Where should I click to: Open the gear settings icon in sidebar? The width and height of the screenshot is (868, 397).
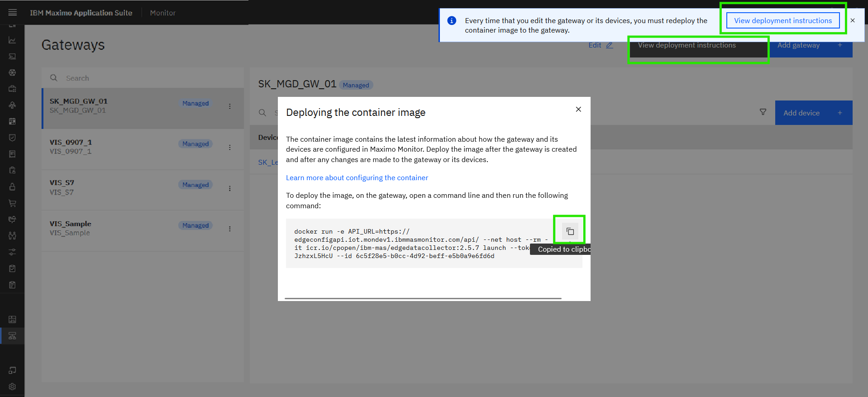tap(12, 387)
